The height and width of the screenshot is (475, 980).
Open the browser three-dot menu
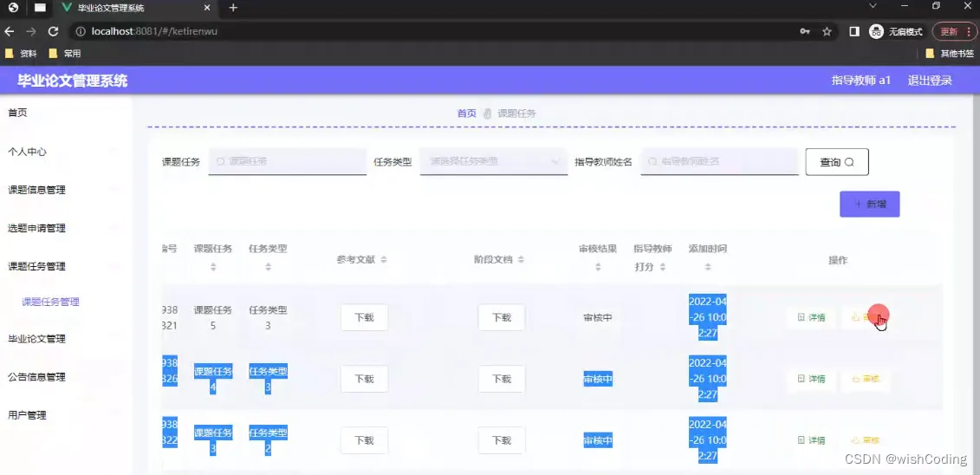(x=969, y=31)
